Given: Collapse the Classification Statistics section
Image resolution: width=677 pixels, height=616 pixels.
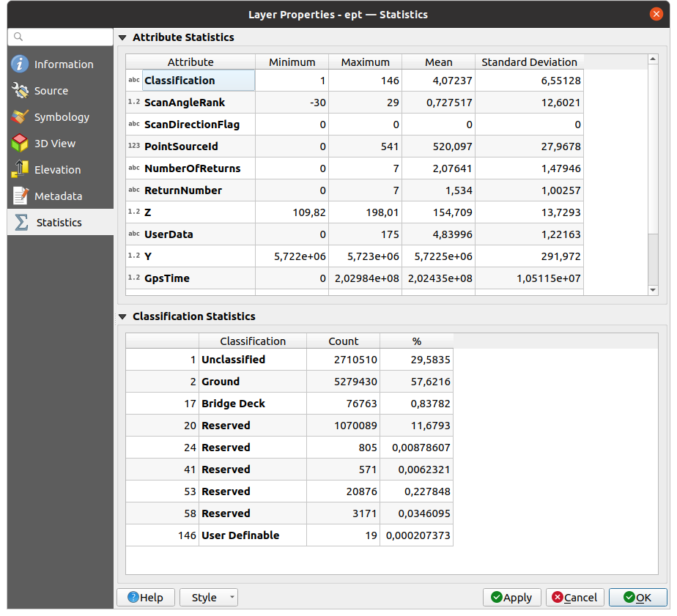Looking at the screenshot, I should (122, 316).
